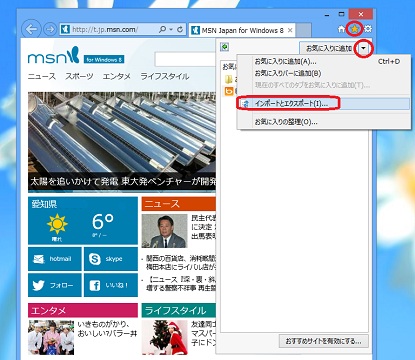Image resolution: width=415 pixels, height=360 pixels.
Task: Click the green ライフスタイル section header
Action: tap(178, 310)
